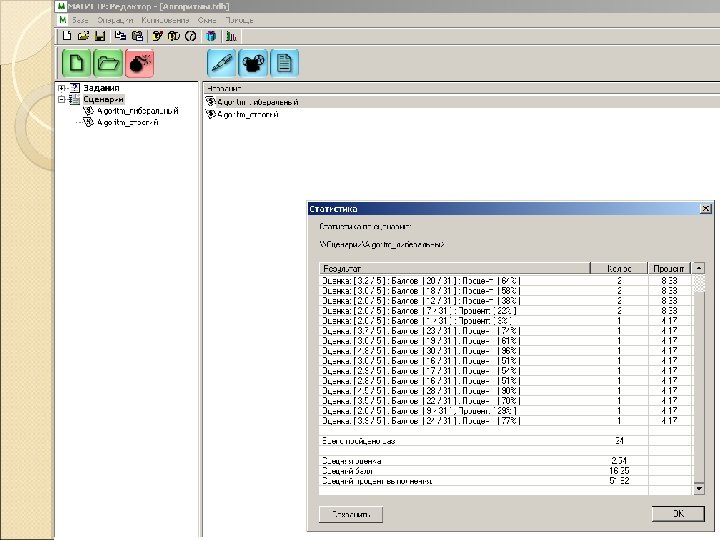The height and width of the screenshot is (540, 720).
Task: Collapse the Сценарии tree node
Action: click(62, 100)
